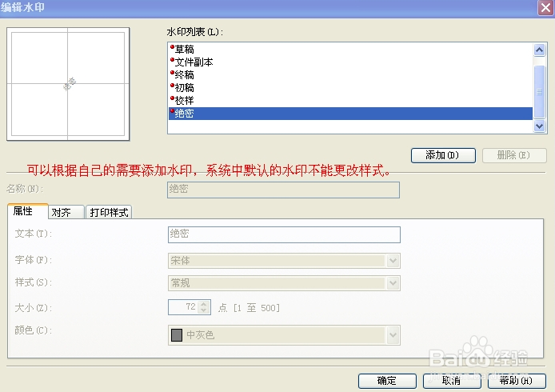Click the watermark list scrollbar thumb
555x392 pixels.
539,92
